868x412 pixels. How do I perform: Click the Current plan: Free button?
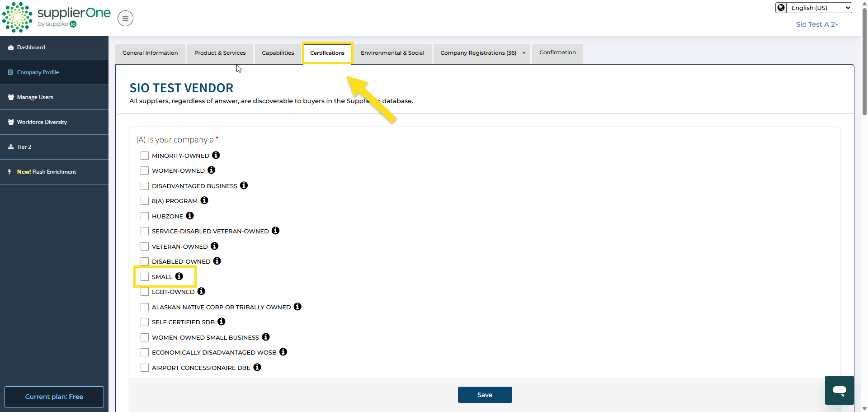[54, 397]
